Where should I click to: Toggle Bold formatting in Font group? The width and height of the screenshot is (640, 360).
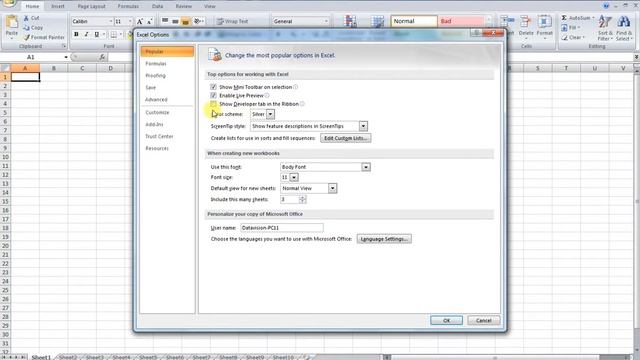click(76, 35)
